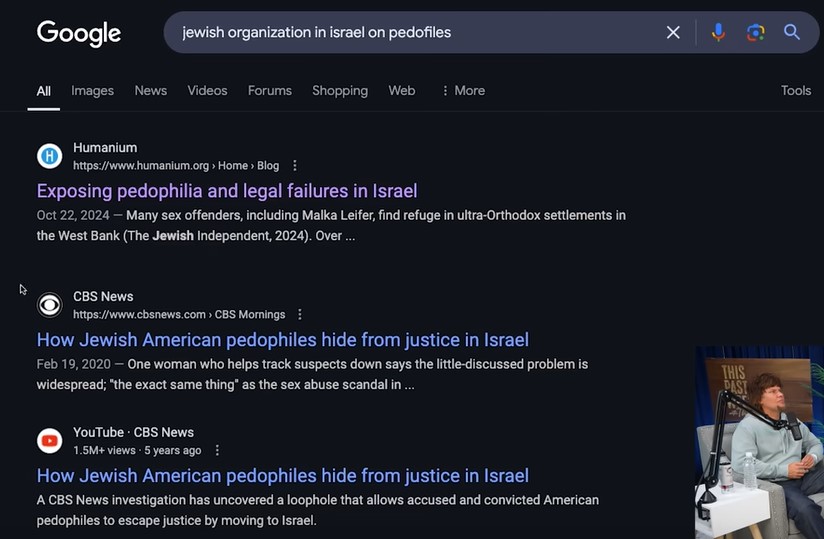824x539 pixels.
Task: Open the Tools options
Action: [x=796, y=91]
